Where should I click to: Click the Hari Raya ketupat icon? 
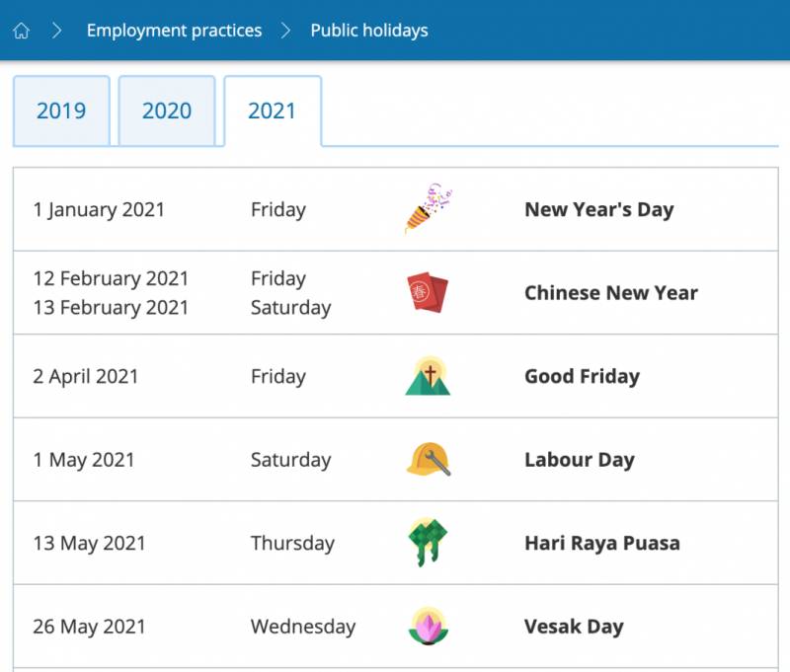pyautogui.click(x=428, y=543)
